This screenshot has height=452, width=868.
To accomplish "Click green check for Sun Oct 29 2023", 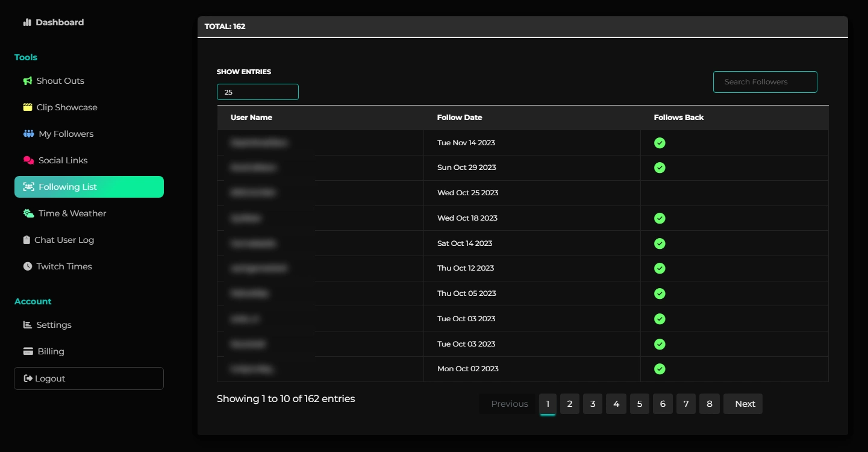I will (660, 168).
